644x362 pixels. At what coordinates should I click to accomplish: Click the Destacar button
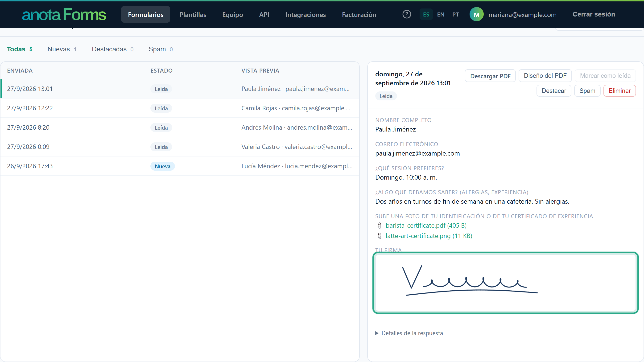point(554,91)
